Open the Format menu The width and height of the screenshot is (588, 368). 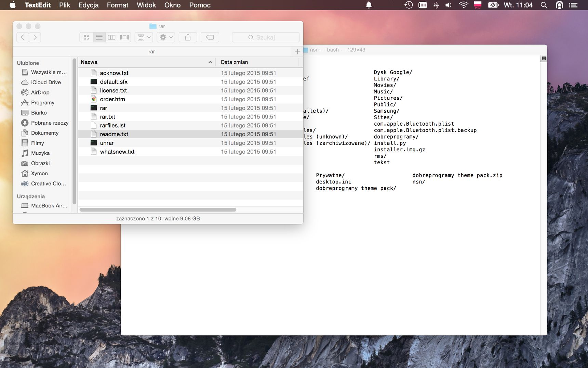(x=118, y=5)
